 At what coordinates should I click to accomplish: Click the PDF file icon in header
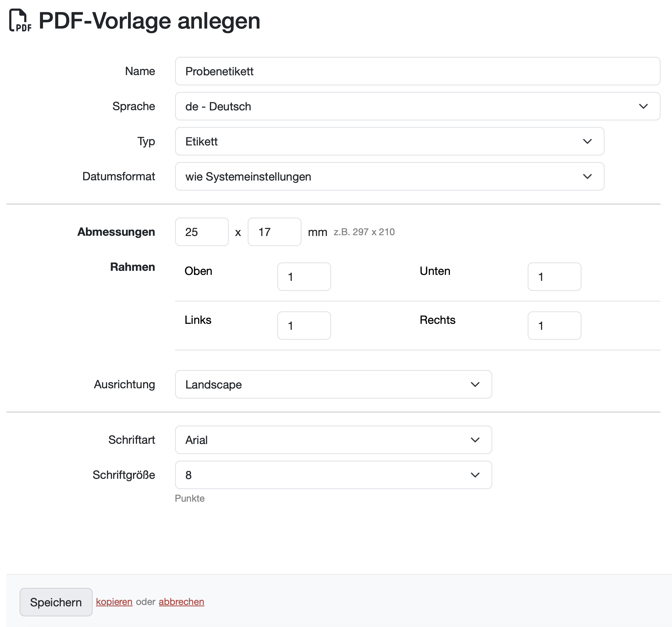click(x=20, y=21)
